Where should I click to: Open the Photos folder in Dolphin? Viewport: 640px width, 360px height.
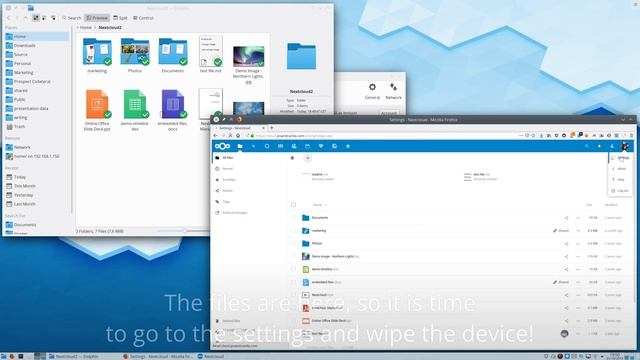click(135, 56)
